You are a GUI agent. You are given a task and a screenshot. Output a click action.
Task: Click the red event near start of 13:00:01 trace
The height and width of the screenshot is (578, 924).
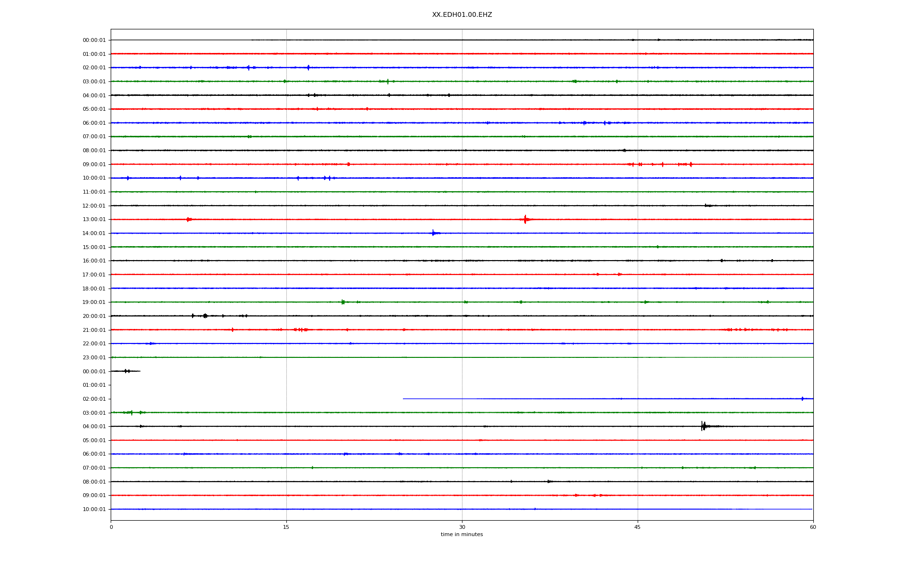pos(189,219)
